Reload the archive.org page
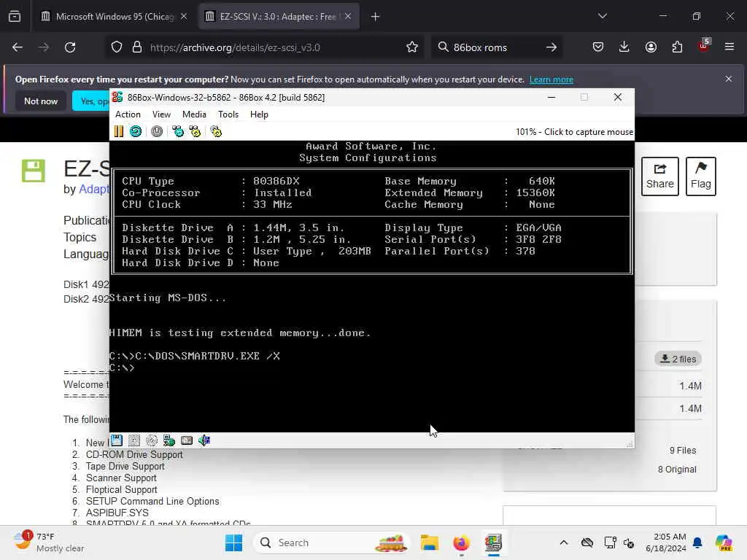The height and width of the screenshot is (560, 747). [70, 47]
